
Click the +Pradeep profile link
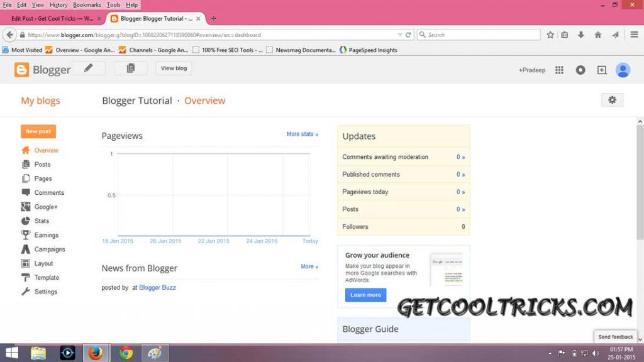click(x=532, y=70)
